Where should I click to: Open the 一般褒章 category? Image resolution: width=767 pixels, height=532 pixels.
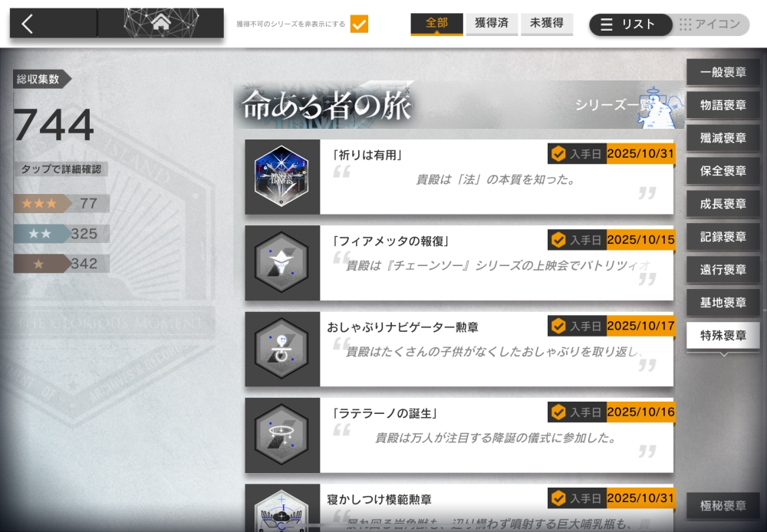[723, 72]
